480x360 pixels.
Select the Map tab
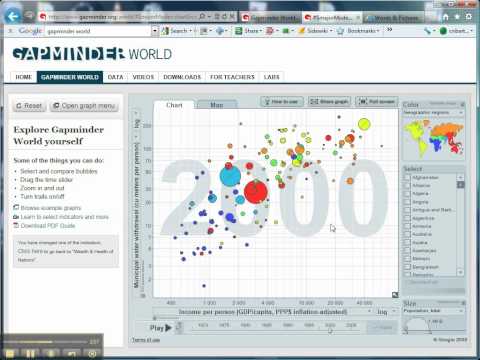click(217, 105)
